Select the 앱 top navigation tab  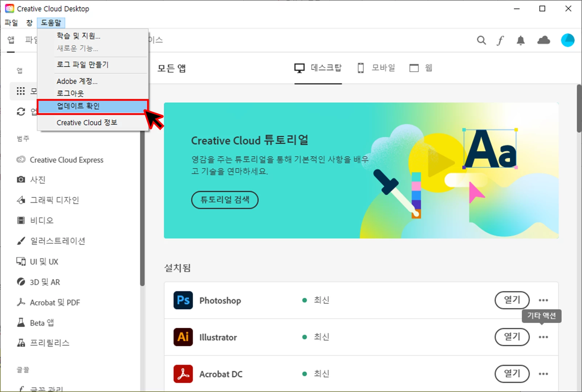[x=11, y=40]
